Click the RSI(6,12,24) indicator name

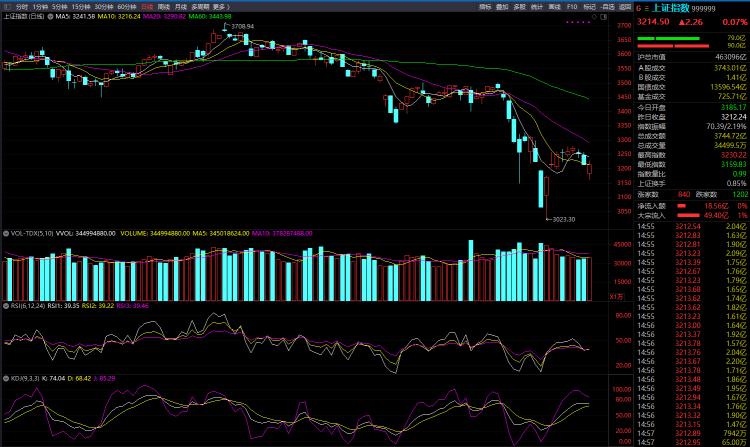coord(28,305)
